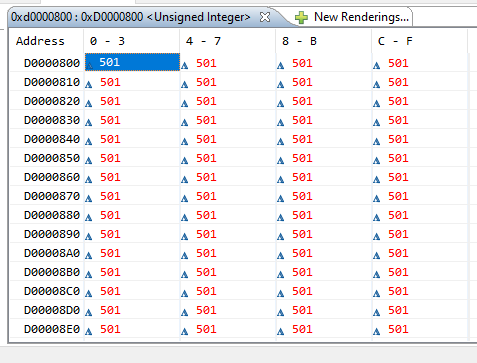
Task: Select address row D0000860
Action: [x=52, y=177]
